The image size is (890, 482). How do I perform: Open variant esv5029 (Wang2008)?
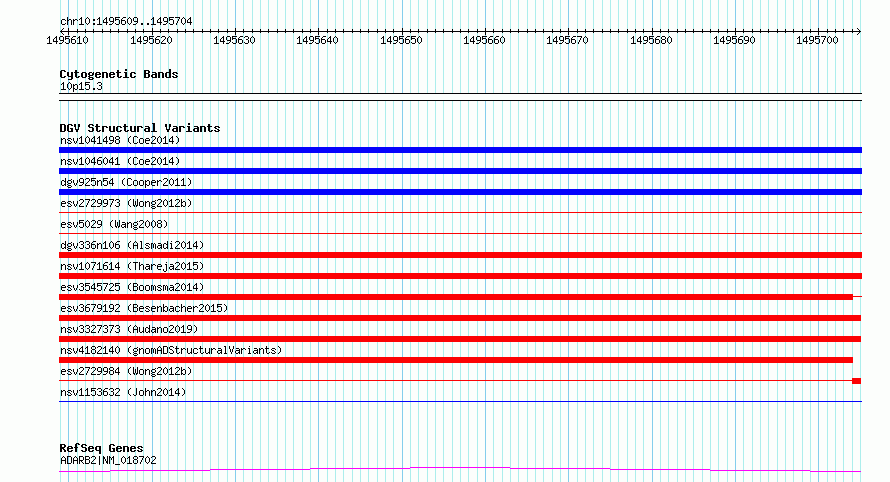pos(114,224)
